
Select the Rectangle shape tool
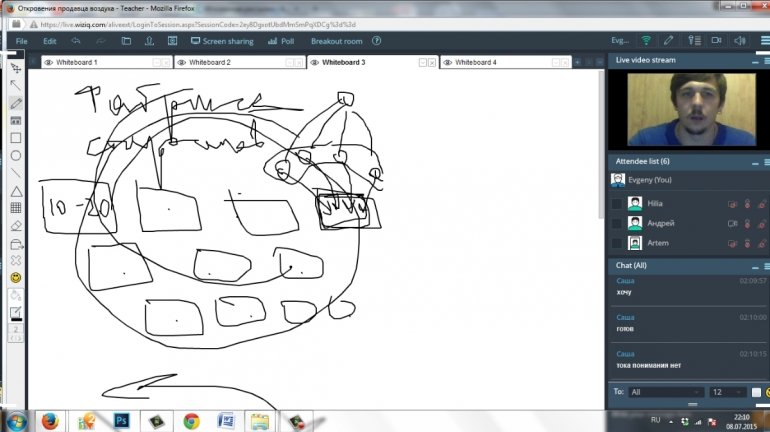pyautogui.click(x=16, y=138)
